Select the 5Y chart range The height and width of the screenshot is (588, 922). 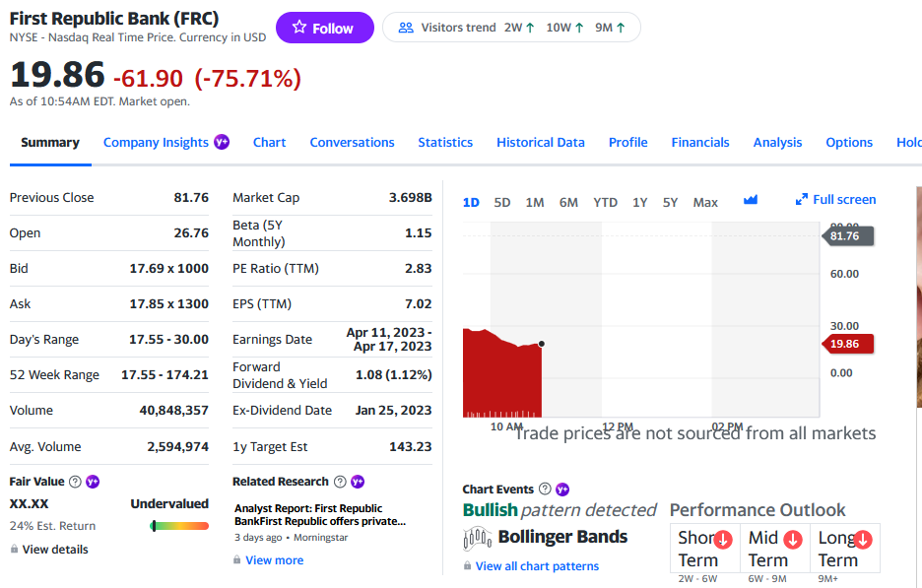click(x=671, y=202)
